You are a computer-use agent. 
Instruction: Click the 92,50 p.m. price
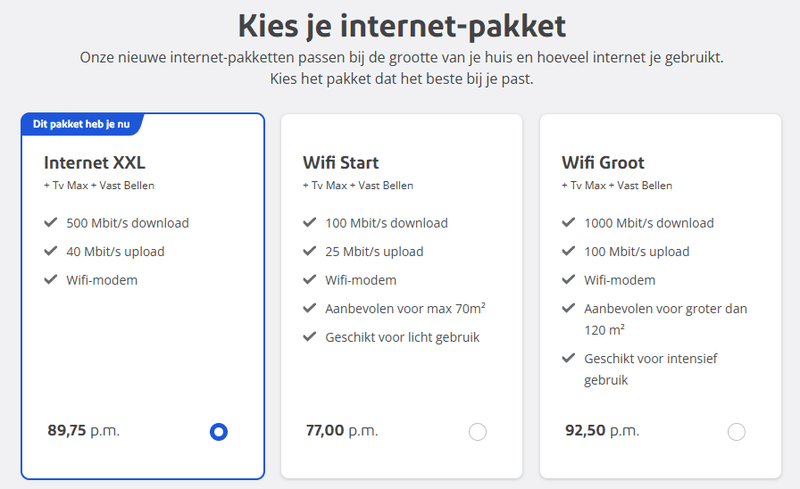(601, 431)
